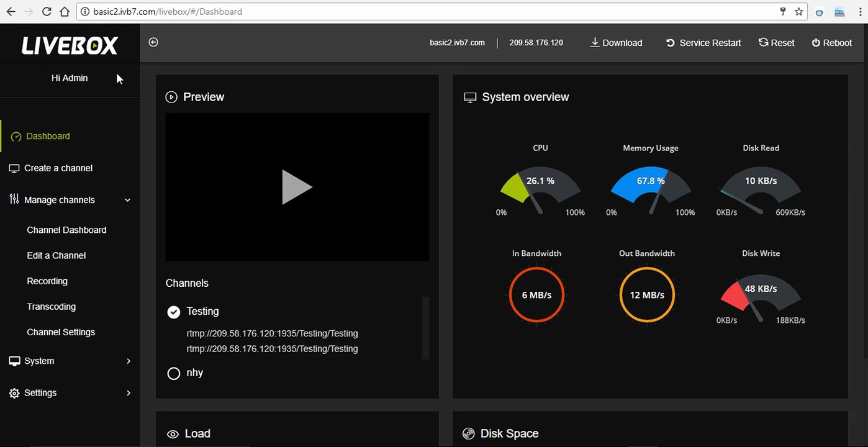The height and width of the screenshot is (447, 868).
Task: Open the browser three-dot menu
Action: coord(859,11)
